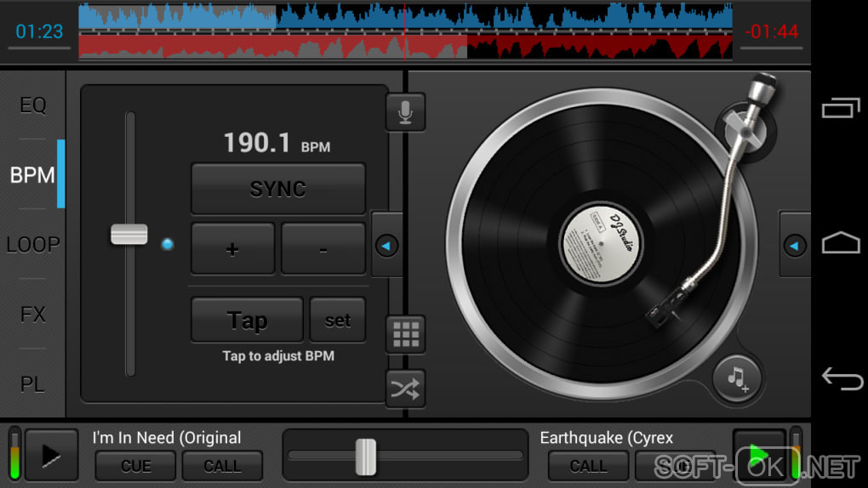
Task: Open the PL playlist tab
Action: tap(32, 384)
